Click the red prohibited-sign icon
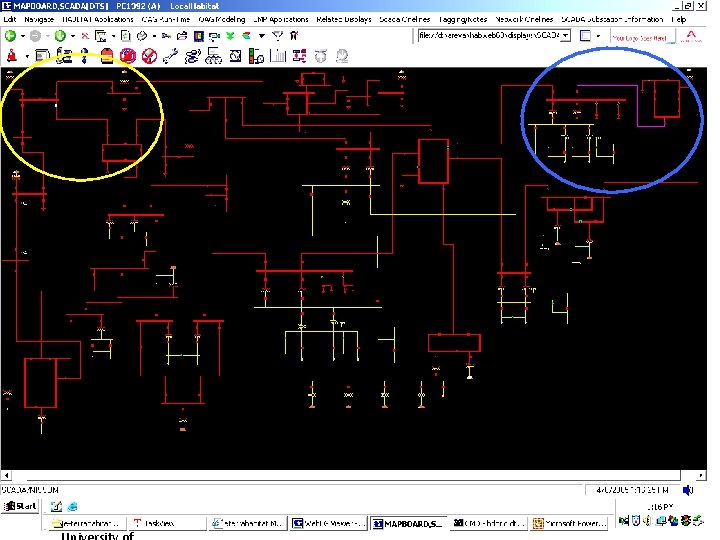 click(x=149, y=56)
